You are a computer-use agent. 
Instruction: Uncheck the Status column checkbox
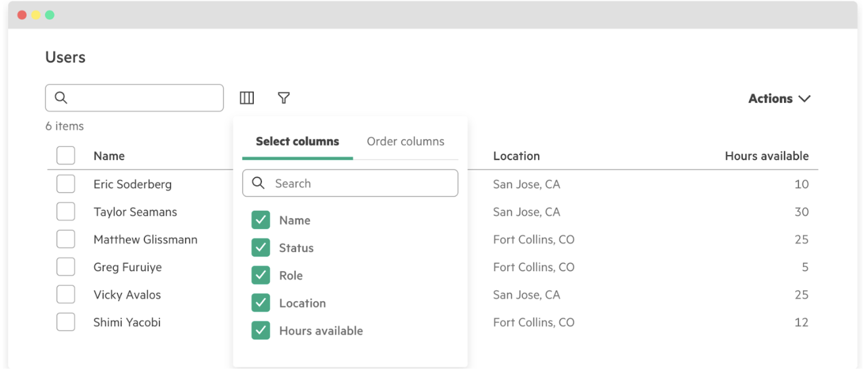pyautogui.click(x=261, y=248)
